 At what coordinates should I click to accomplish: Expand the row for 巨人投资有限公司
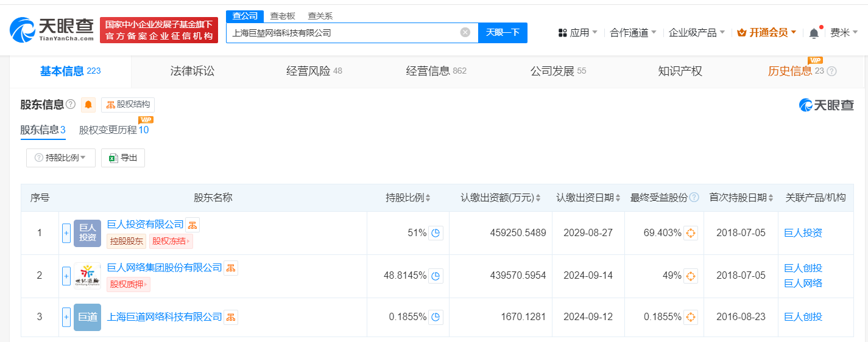(x=66, y=233)
